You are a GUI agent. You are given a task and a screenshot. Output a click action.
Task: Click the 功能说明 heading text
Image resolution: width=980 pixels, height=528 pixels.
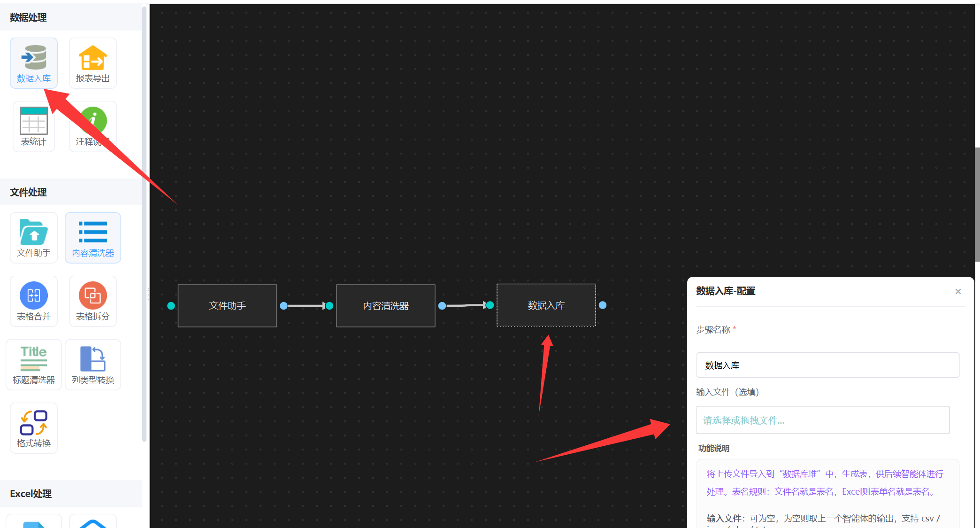click(x=713, y=448)
